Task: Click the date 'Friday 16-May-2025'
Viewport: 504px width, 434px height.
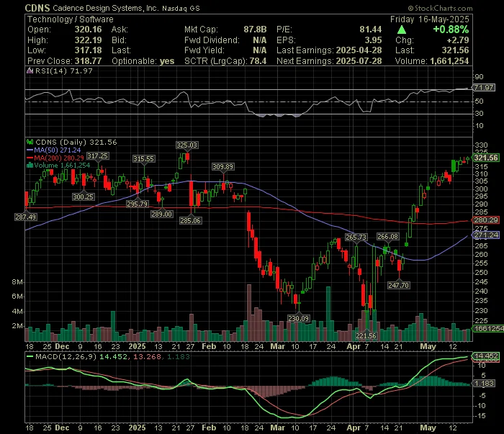Action: pos(430,19)
